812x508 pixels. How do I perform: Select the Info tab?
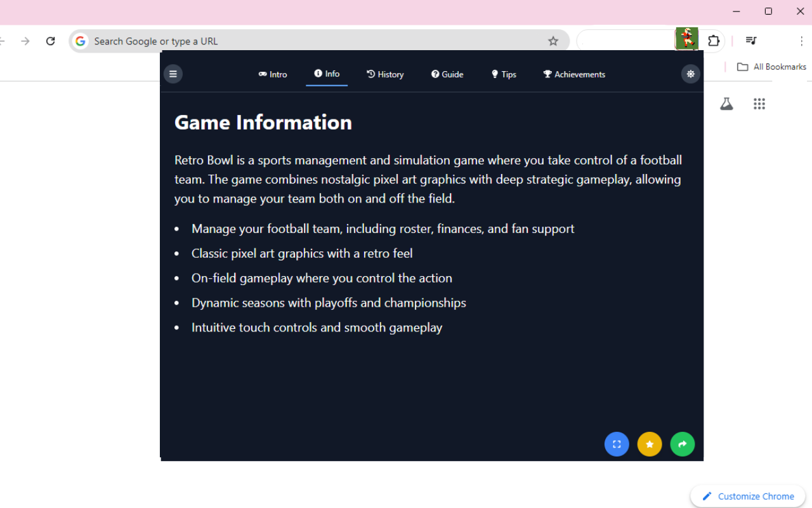[x=327, y=74]
